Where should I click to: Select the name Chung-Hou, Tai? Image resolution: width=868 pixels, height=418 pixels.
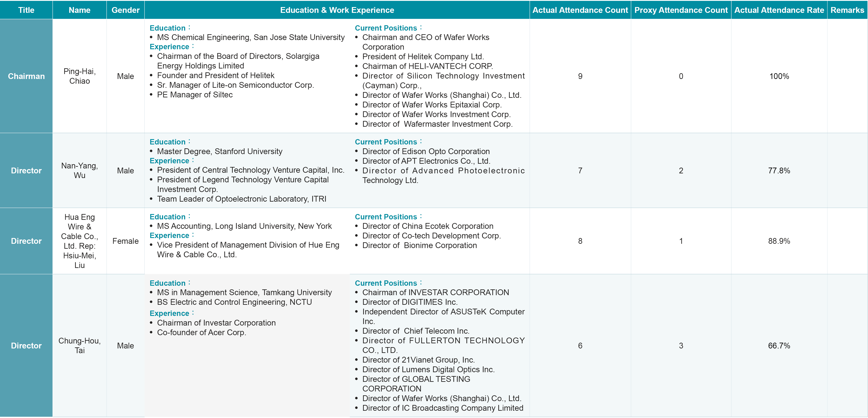click(x=79, y=346)
